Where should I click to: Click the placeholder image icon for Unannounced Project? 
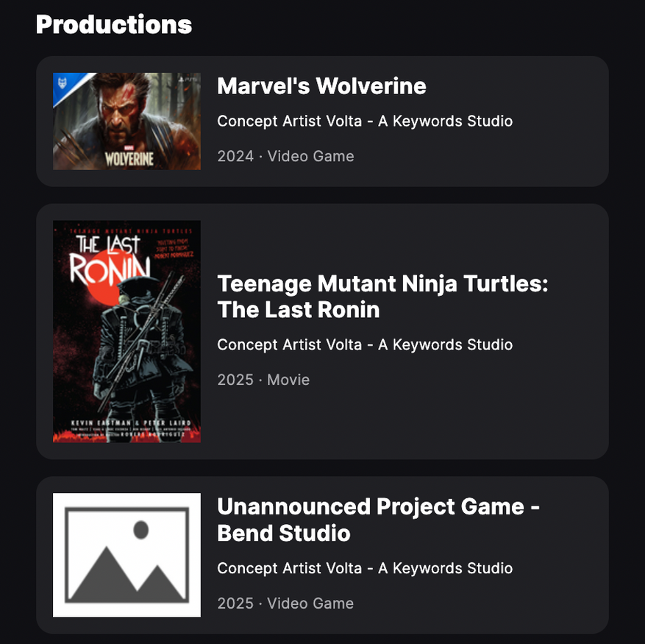(x=126, y=555)
